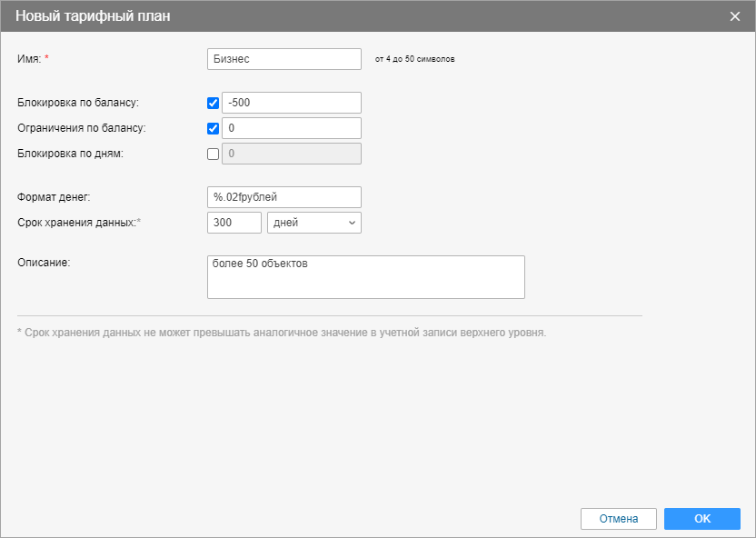Disable the Ограничения по балансу checkbox

[x=214, y=128]
